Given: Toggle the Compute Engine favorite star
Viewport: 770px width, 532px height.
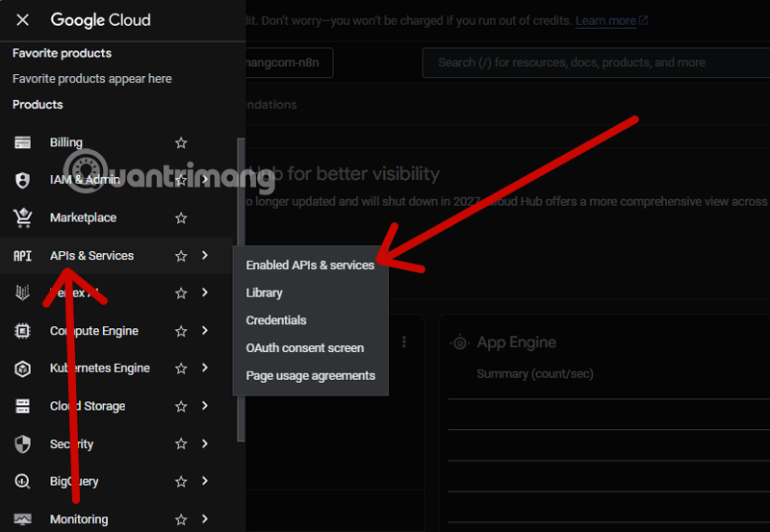Looking at the screenshot, I should 181,331.
